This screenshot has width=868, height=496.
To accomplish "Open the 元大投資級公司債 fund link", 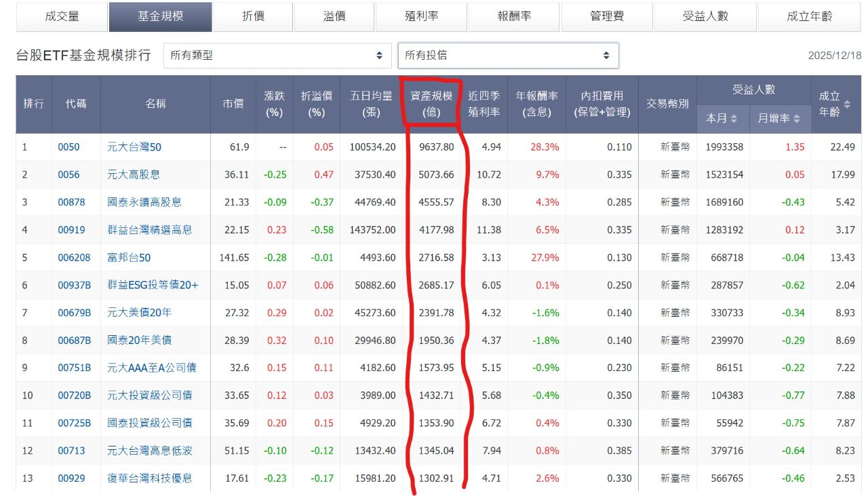I will [150, 396].
